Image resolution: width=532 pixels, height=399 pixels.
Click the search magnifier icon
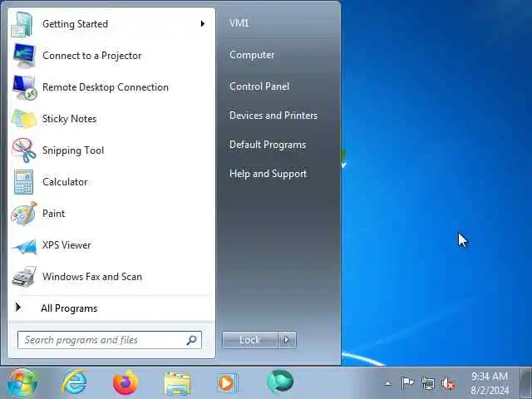point(192,340)
